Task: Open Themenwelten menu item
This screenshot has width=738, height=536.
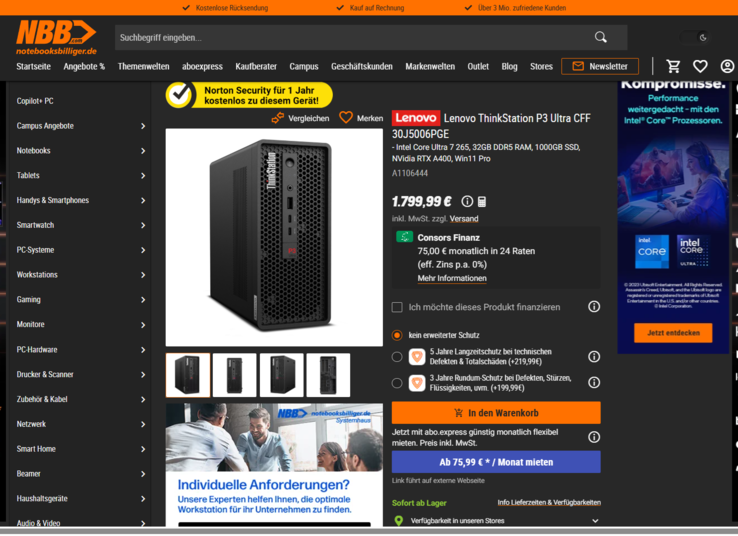Action: click(x=144, y=66)
